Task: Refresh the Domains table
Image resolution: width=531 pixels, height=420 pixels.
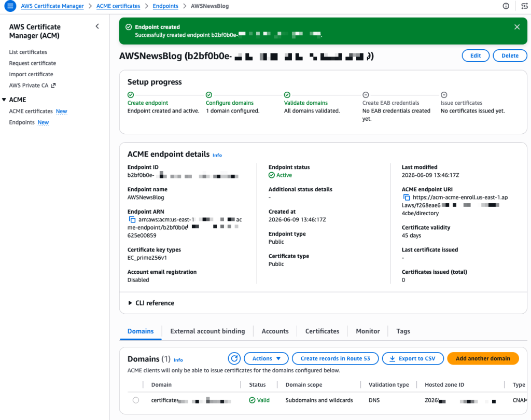Action: [x=234, y=358]
